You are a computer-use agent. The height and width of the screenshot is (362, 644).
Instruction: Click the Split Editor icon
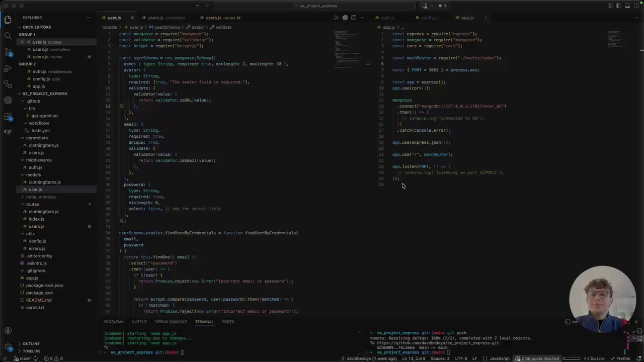(x=354, y=18)
